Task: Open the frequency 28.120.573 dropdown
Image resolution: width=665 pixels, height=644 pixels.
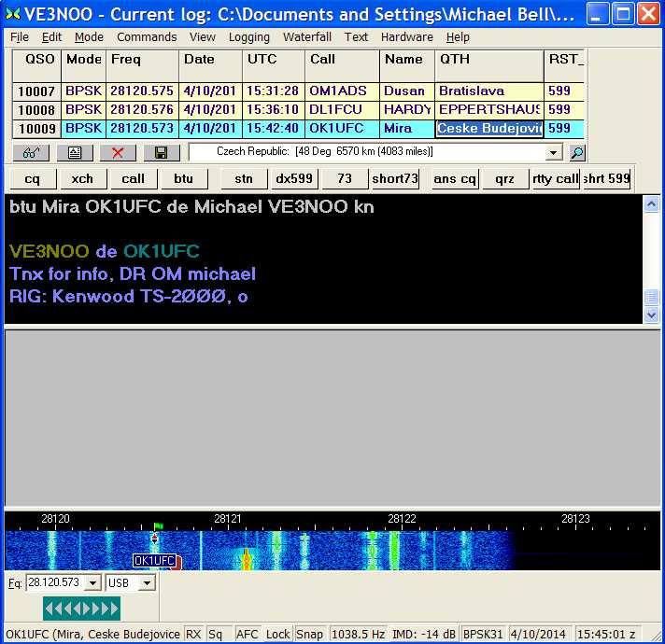Action: tap(92, 583)
